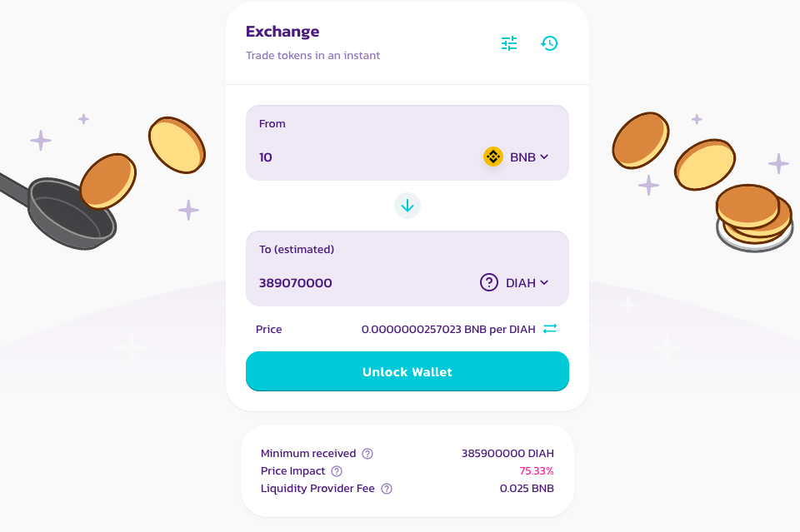The width and height of the screenshot is (800, 532).
Task: Click the Unlock Wallet button
Action: (407, 371)
